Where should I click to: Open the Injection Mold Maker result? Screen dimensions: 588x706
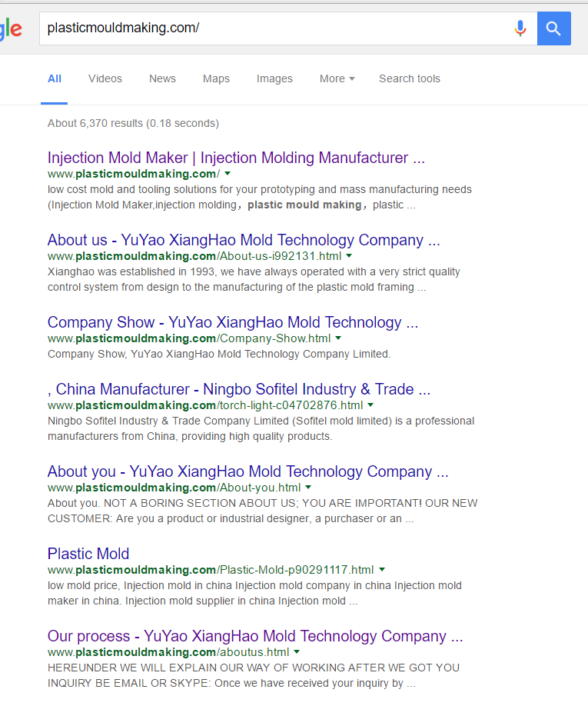pos(236,158)
